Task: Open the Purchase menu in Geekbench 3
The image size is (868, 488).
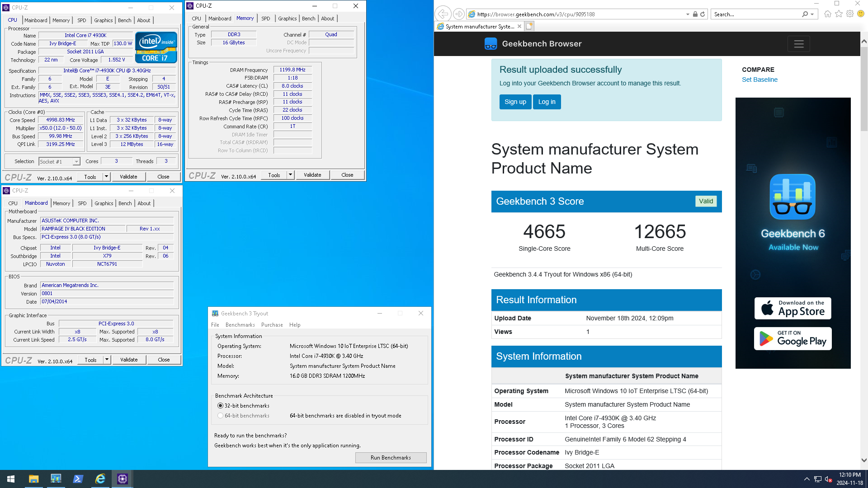Action: click(272, 325)
